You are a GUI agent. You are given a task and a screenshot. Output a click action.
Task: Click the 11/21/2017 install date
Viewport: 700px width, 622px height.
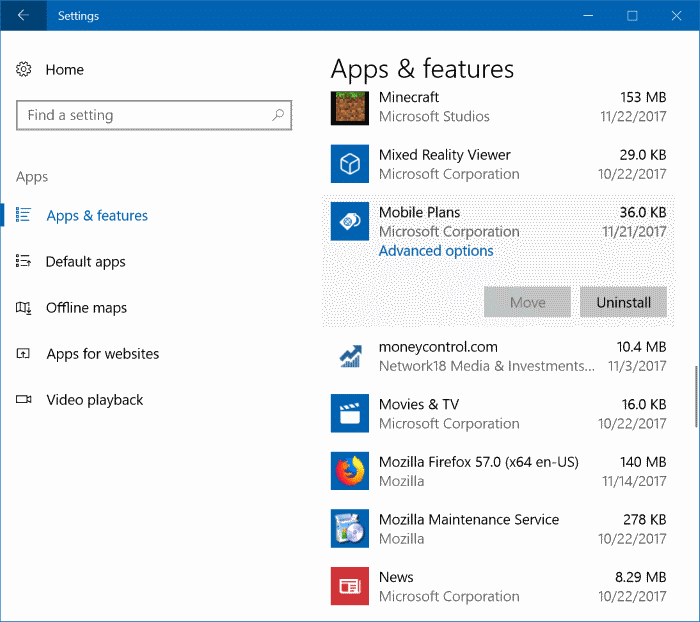pyautogui.click(x=634, y=232)
